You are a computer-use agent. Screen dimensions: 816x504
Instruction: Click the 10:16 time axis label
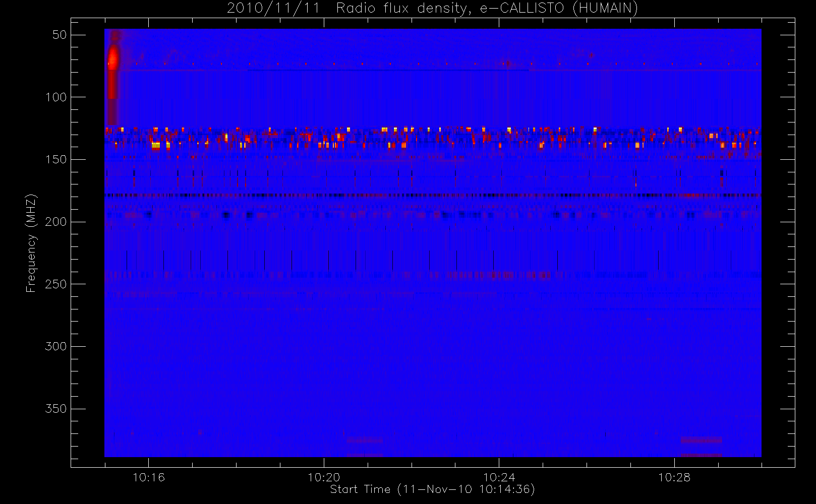point(148,477)
